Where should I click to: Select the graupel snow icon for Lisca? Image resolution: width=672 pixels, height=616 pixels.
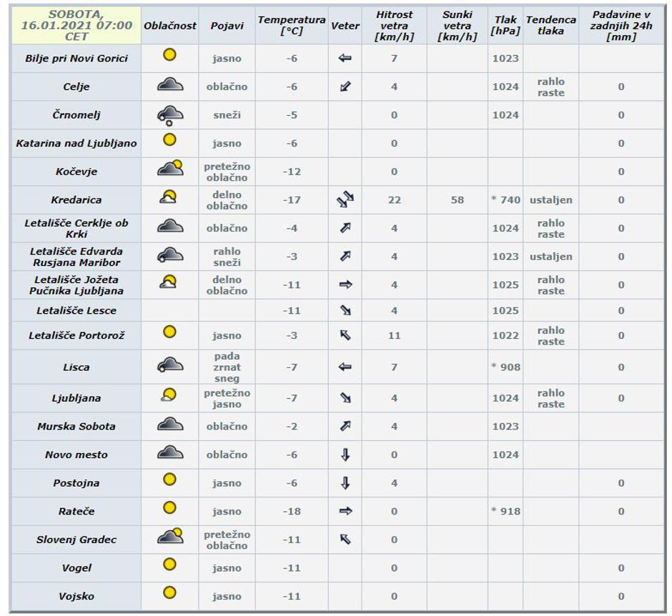[x=169, y=364]
